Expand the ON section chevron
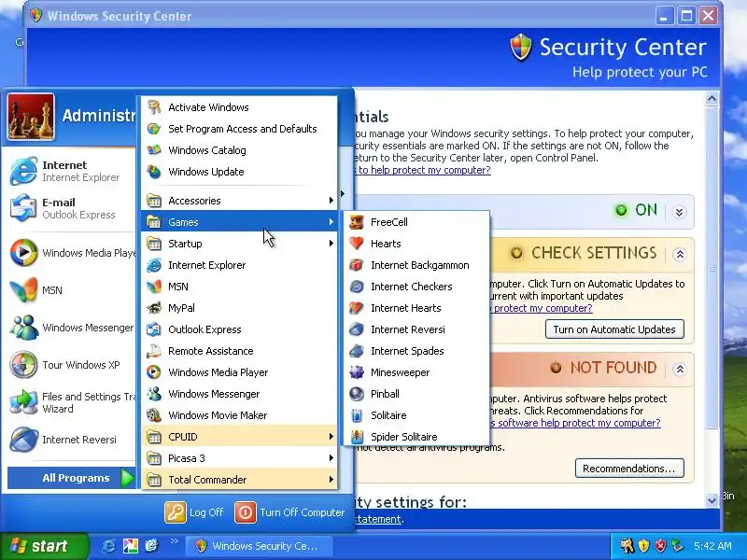This screenshot has height=560, width=747. pos(680,212)
